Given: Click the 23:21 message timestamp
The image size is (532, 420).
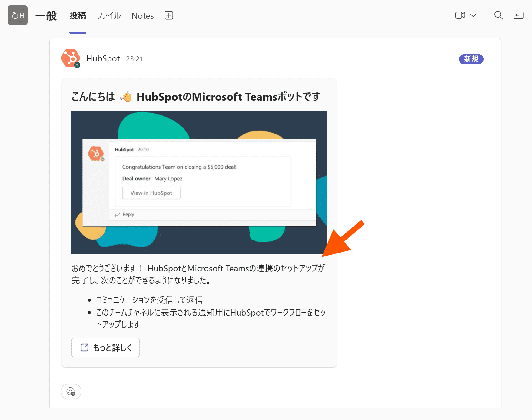Looking at the screenshot, I should [x=135, y=59].
